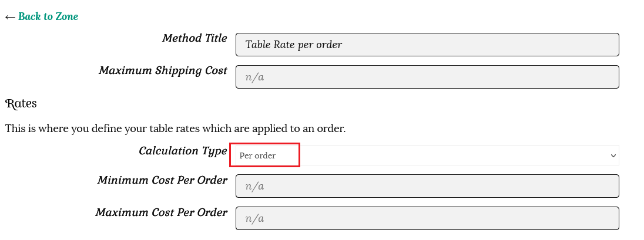Click the Rates section heading
The height and width of the screenshot is (240, 644).
coord(21,104)
